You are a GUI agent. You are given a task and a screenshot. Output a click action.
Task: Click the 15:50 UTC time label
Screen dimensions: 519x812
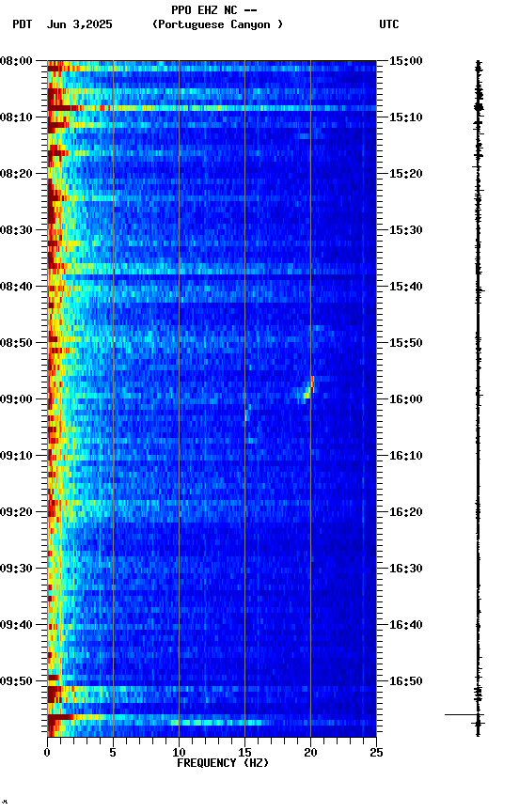click(x=406, y=343)
